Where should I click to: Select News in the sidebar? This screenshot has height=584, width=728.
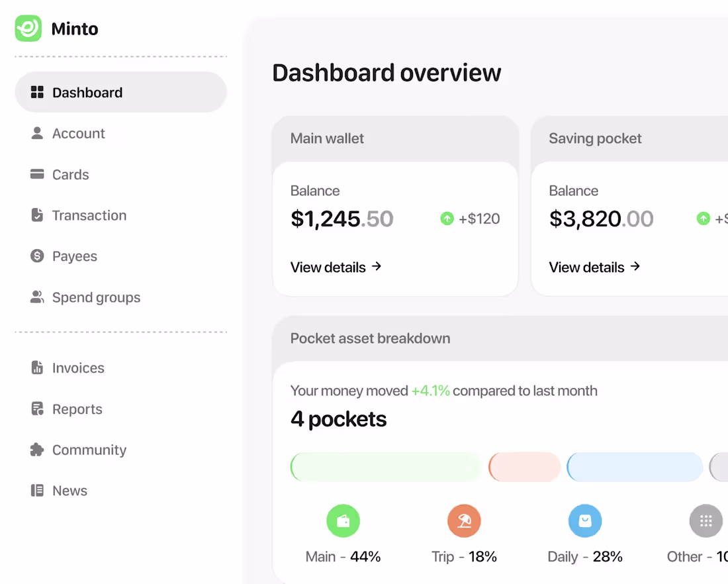(120, 491)
